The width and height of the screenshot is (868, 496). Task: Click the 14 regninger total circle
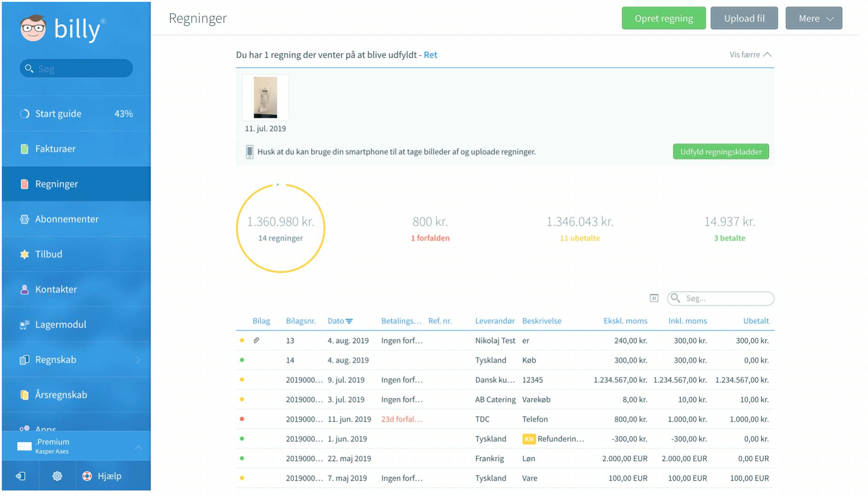point(280,228)
